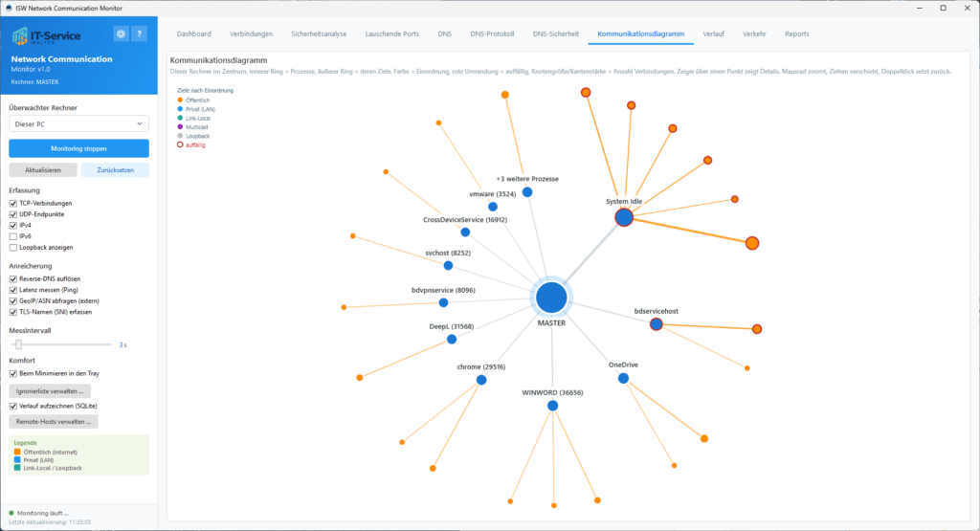Viewport: 980px width, 531px height.
Task: Switch to the Verbindungen tab
Action: pyautogui.click(x=252, y=33)
